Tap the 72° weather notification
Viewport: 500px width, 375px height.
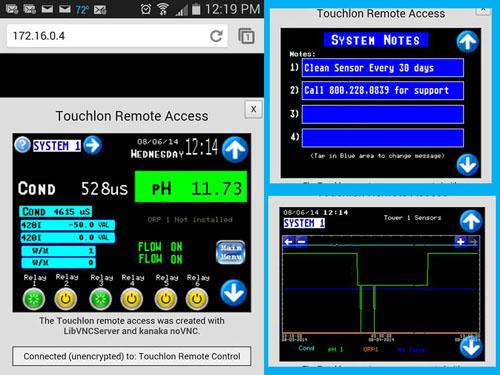(82, 10)
